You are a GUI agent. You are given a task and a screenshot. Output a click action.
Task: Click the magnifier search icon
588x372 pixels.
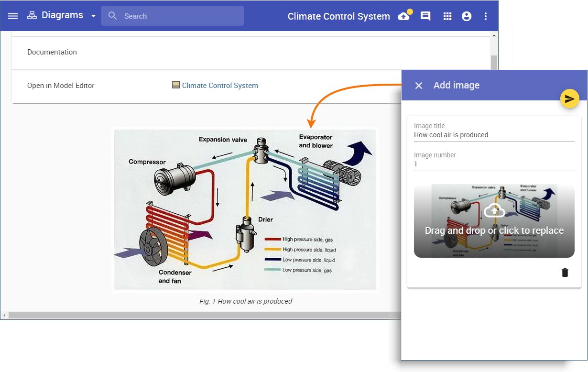click(113, 16)
